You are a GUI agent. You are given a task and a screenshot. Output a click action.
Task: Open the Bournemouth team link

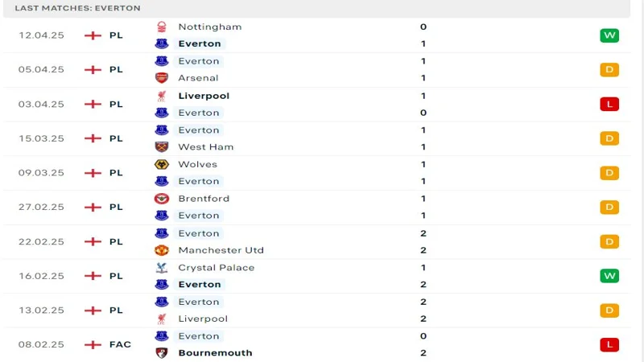tap(215, 353)
